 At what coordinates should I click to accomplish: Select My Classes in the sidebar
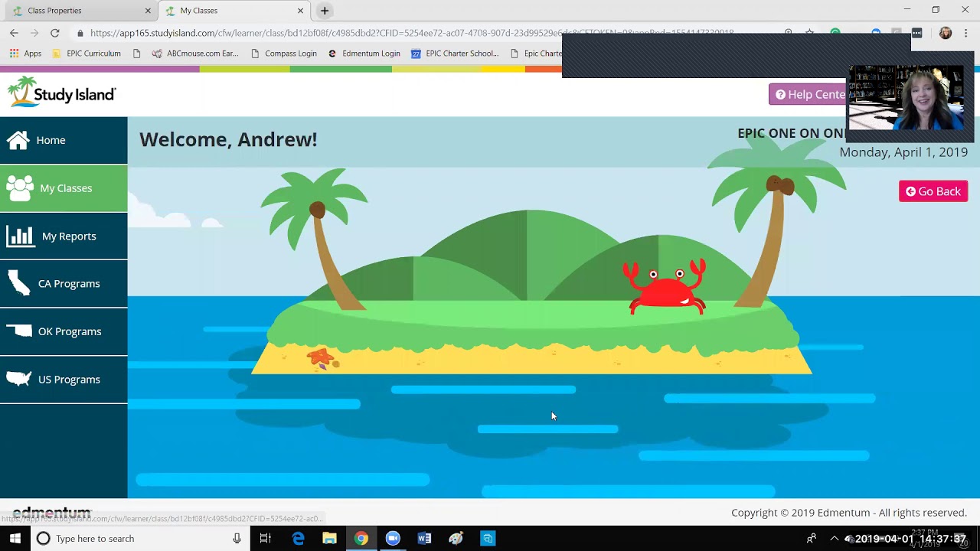[64, 188]
